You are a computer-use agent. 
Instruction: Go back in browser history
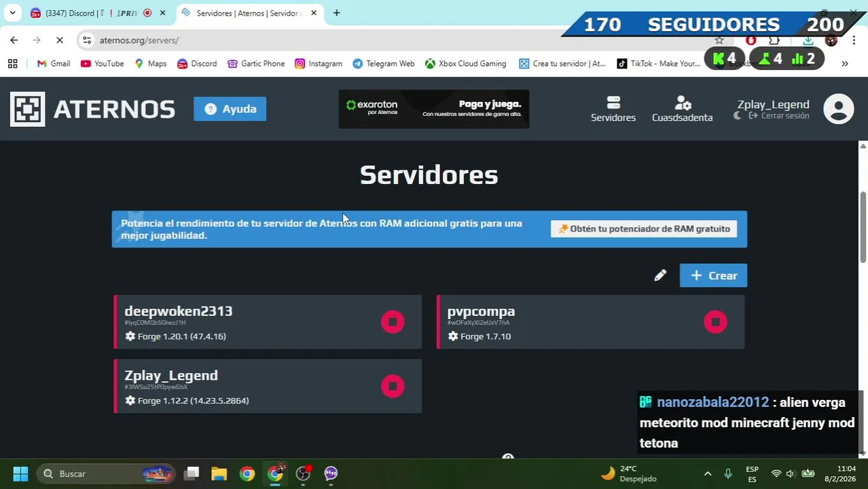tap(14, 40)
